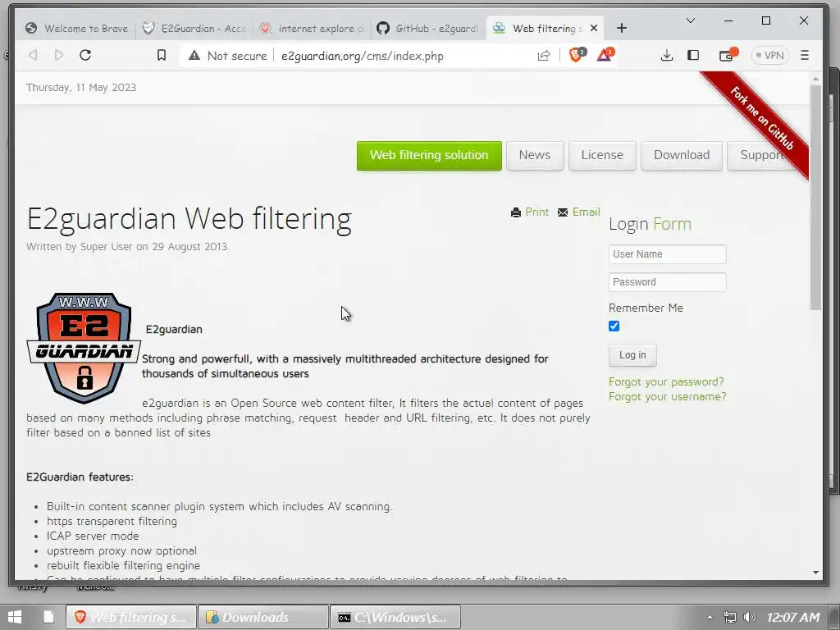The image size is (840, 630).
Task: Switch to GitHub - e2guardian tab
Action: point(428,29)
